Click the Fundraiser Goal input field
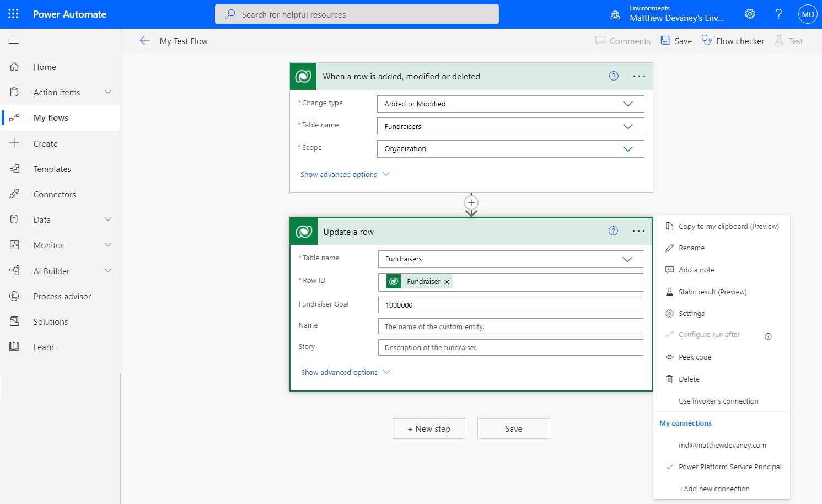 click(x=509, y=304)
